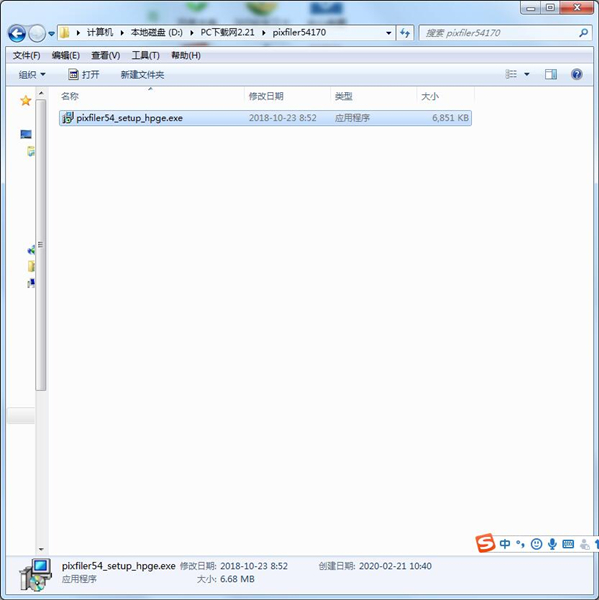
Task: Open address bar history dropdown
Action: [x=388, y=33]
